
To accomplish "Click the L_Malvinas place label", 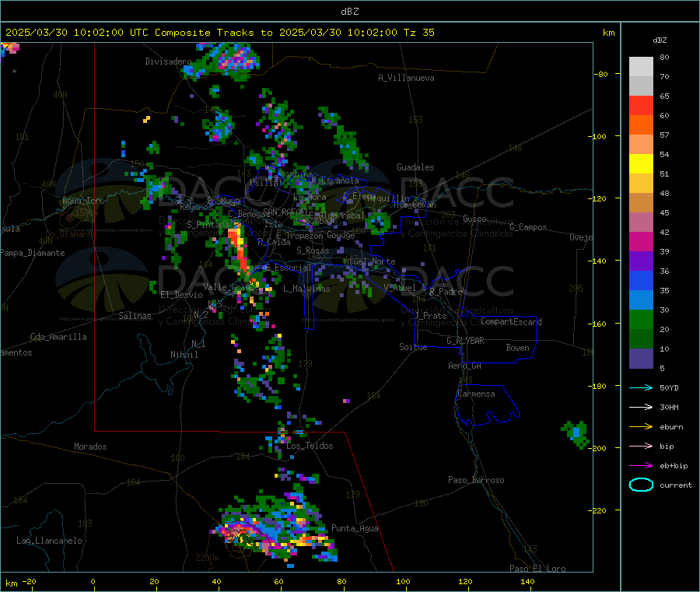I will tap(306, 289).
